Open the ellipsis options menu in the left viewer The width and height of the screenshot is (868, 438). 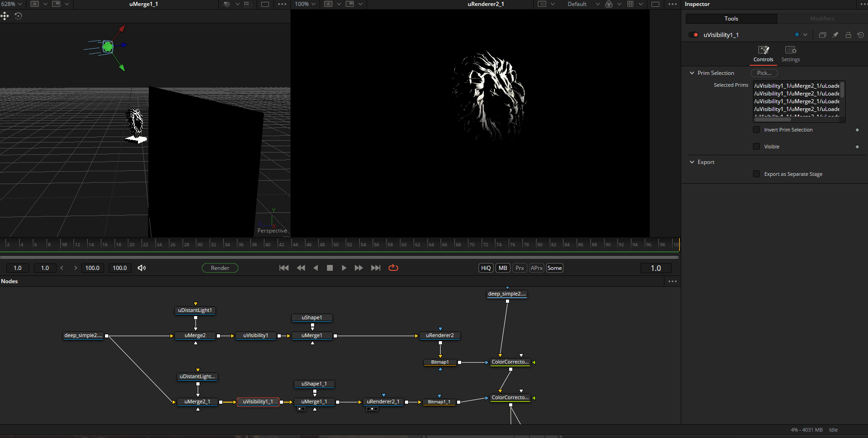pyautogui.click(x=282, y=4)
